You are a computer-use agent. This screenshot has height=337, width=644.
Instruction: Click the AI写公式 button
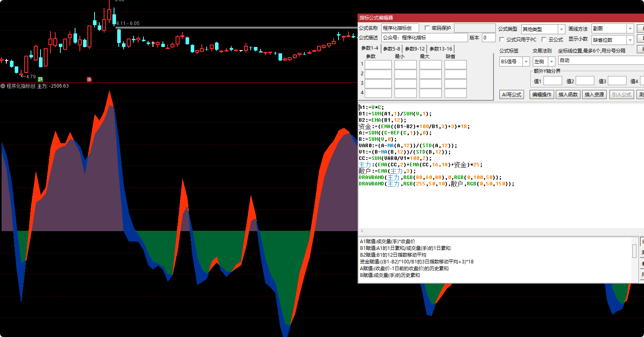click(512, 95)
